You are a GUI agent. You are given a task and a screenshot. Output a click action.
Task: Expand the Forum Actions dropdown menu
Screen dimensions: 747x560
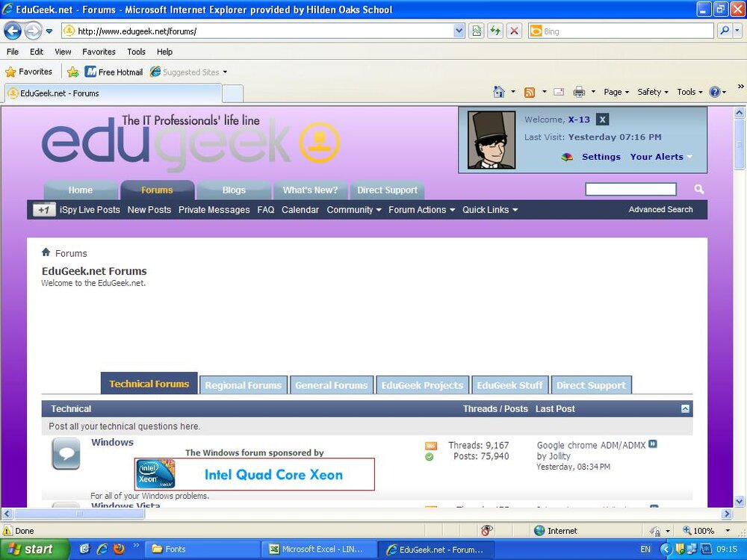(x=421, y=210)
